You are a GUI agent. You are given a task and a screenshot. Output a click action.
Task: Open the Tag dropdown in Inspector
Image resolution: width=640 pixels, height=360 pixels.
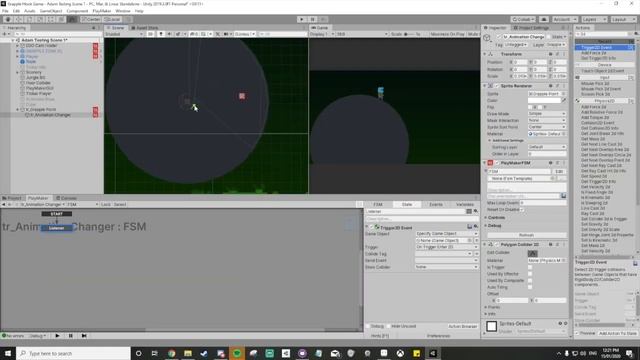pos(516,44)
